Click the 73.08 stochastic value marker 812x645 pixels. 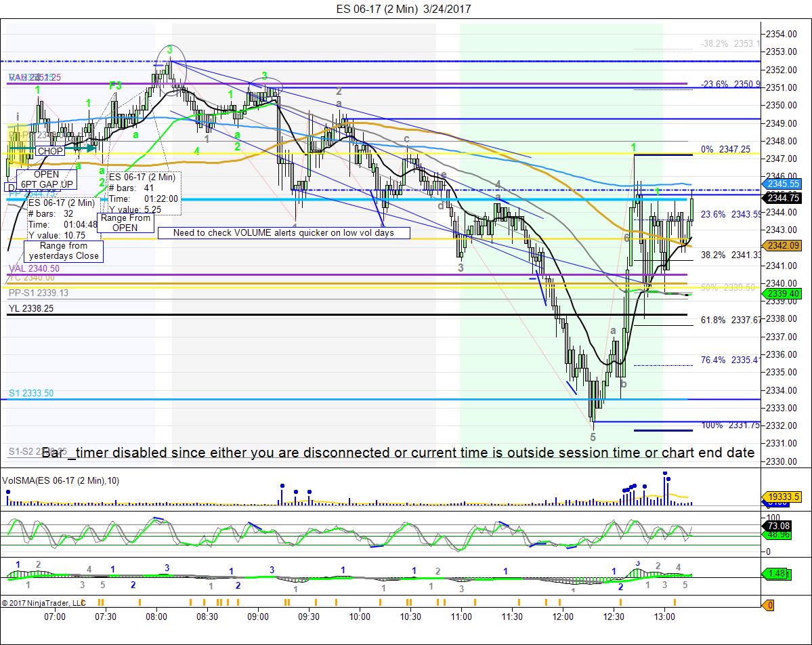(x=778, y=526)
